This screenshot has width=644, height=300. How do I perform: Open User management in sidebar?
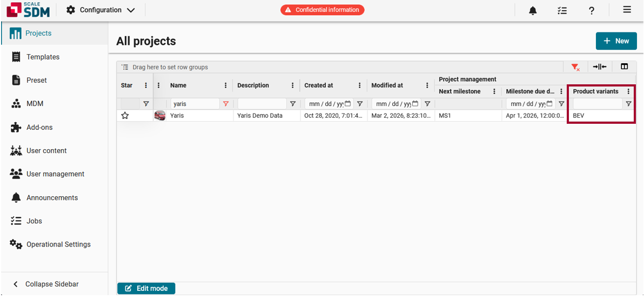click(55, 174)
